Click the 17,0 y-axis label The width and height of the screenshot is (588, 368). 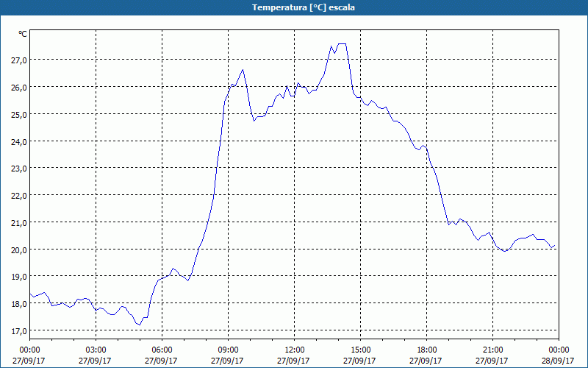[19, 331]
